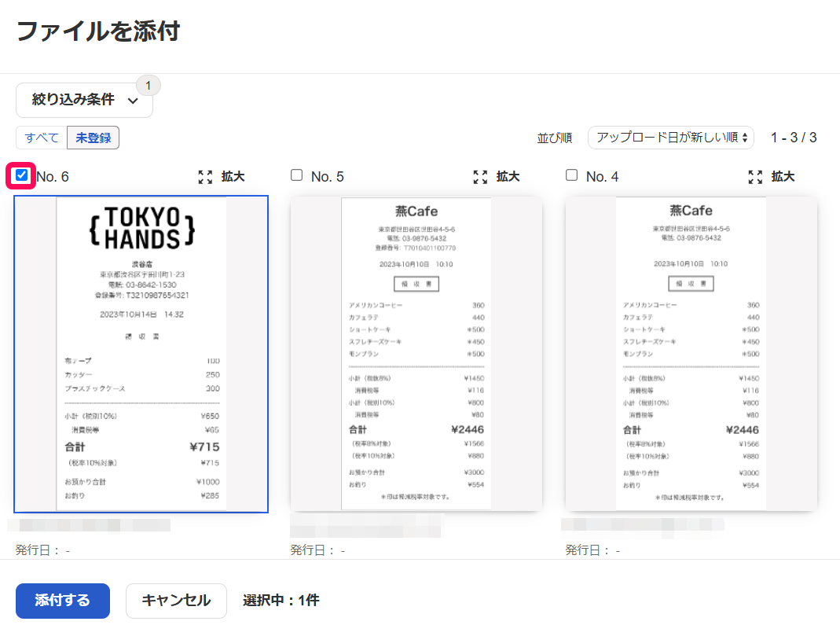Click the 添付する button
The height and width of the screenshot is (636, 840).
tap(63, 601)
